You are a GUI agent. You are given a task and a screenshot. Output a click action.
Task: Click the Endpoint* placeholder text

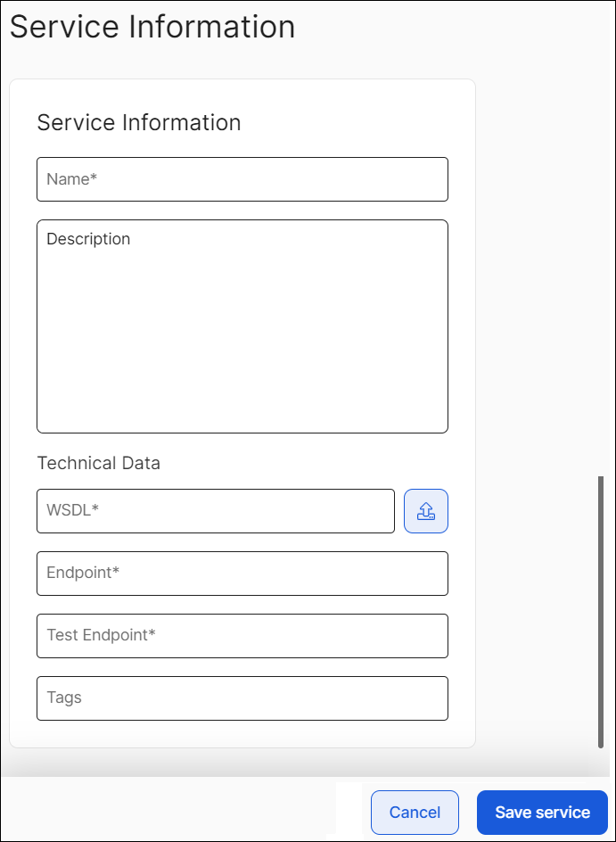(x=83, y=573)
